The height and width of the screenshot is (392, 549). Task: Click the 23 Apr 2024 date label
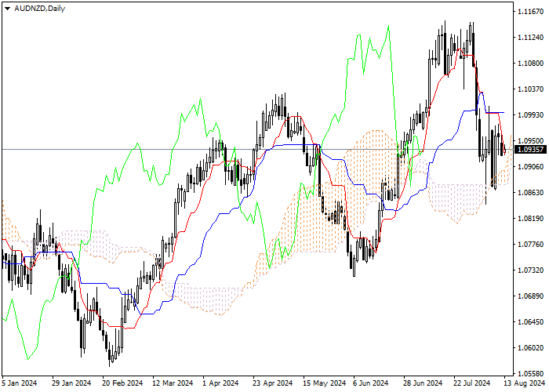pos(274,383)
